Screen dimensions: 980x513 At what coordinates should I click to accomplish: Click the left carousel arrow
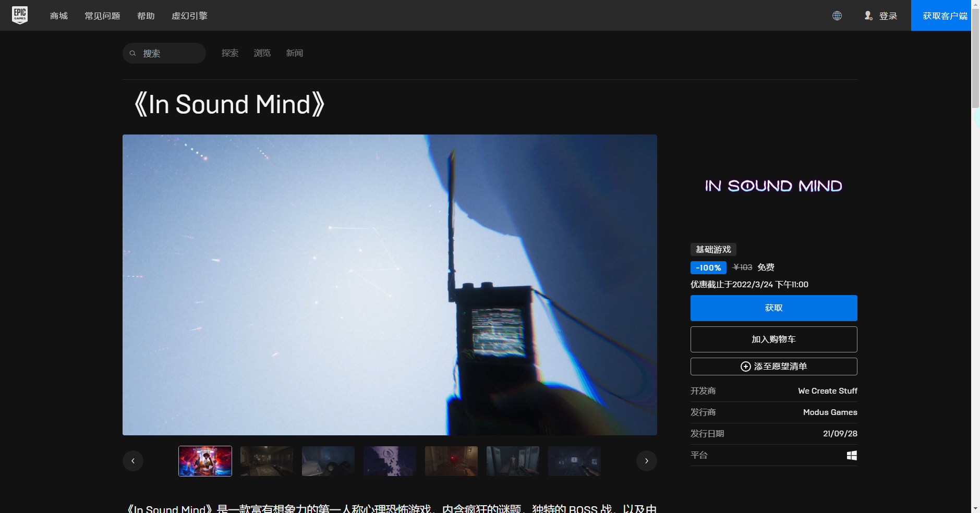132,461
